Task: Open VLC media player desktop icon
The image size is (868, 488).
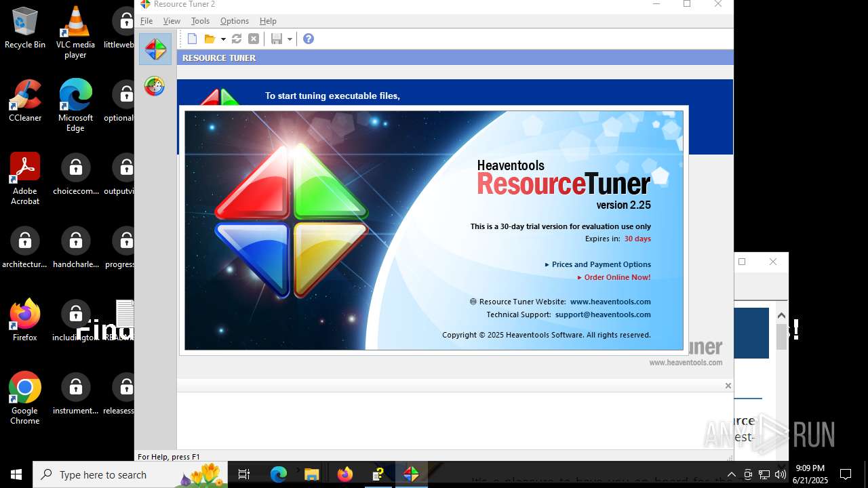Action: point(75,33)
